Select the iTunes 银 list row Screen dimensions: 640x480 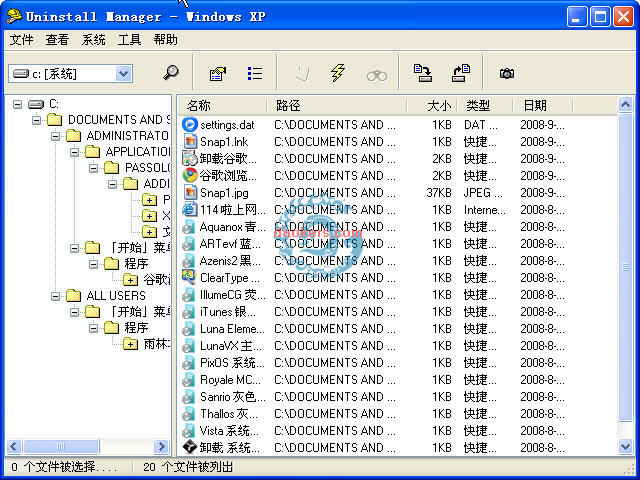point(378,312)
